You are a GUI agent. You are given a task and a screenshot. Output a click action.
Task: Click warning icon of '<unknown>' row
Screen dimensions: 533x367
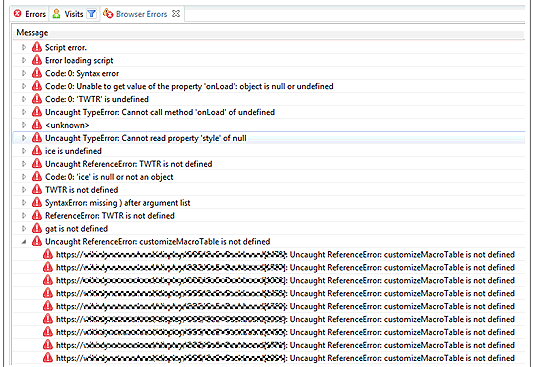click(37, 125)
